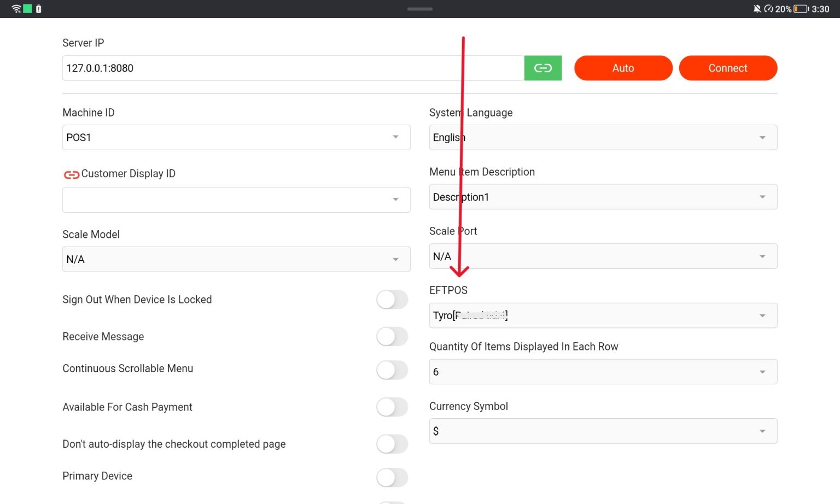Viewport: 840px width, 504px height.
Task: Click the battery charging icon at top left
Action: [x=38, y=9]
